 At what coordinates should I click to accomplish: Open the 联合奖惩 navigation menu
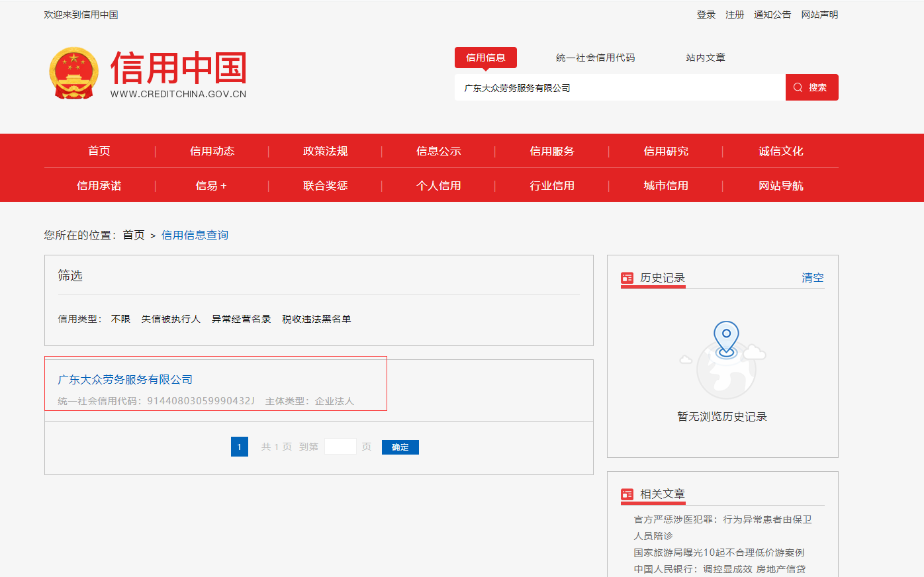tap(326, 185)
